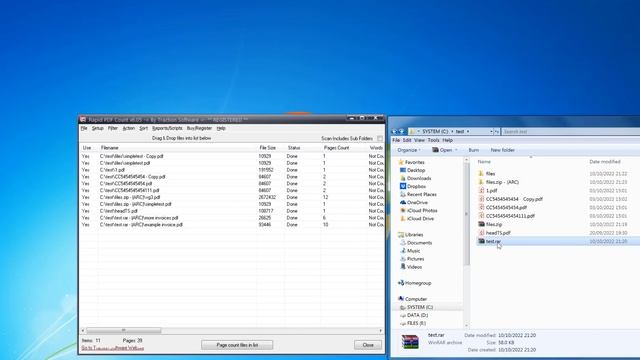
Task: Select CC5454545454111.pdf in Explorer
Action: 510,216
